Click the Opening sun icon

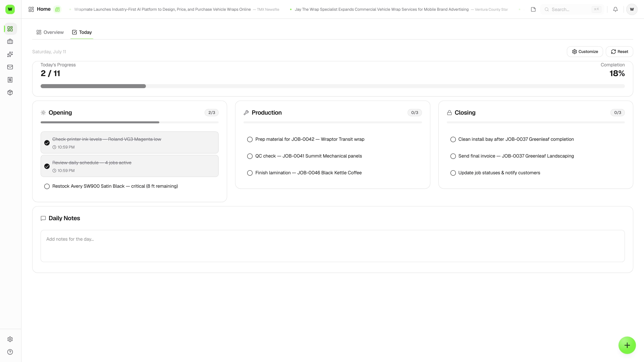coord(43,113)
